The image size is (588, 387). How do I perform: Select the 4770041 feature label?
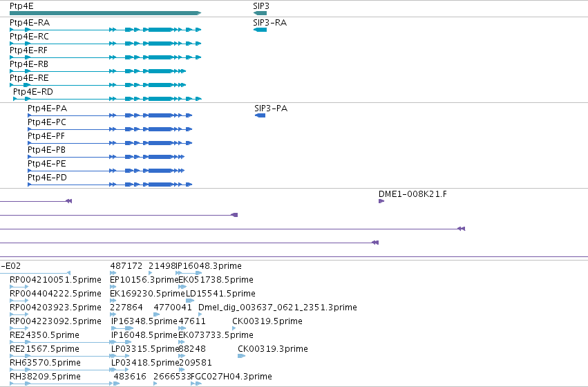[x=173, y=307]
